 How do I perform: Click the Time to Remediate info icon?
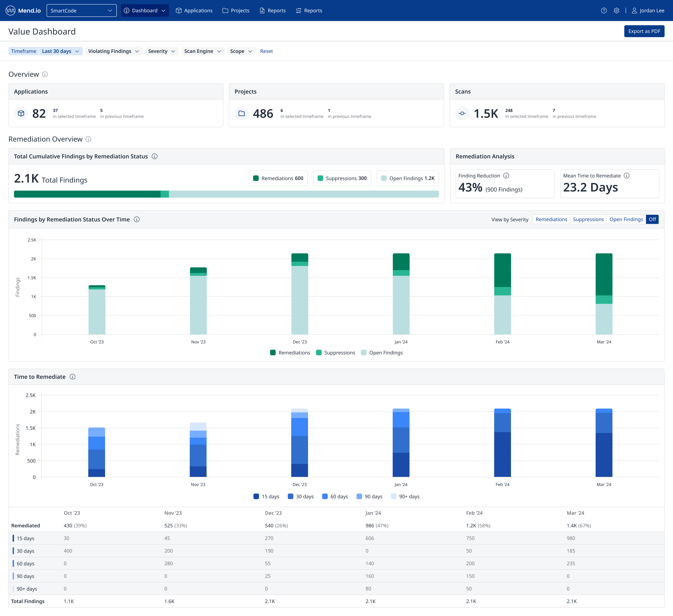pos(72,377)
